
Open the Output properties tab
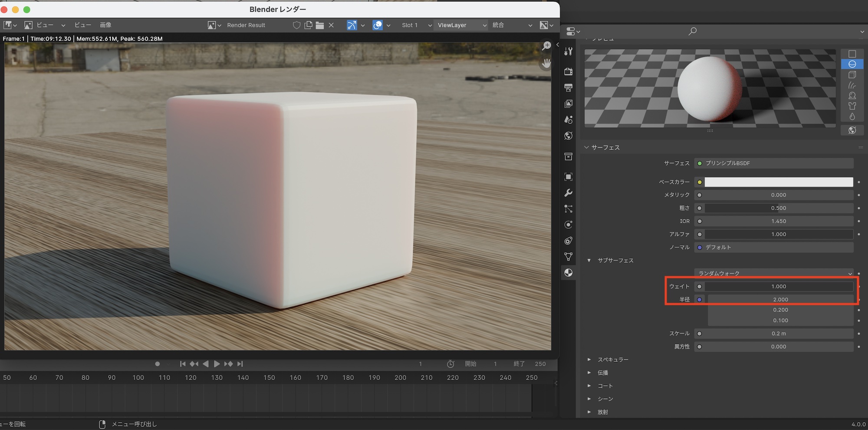pos(568,88)
